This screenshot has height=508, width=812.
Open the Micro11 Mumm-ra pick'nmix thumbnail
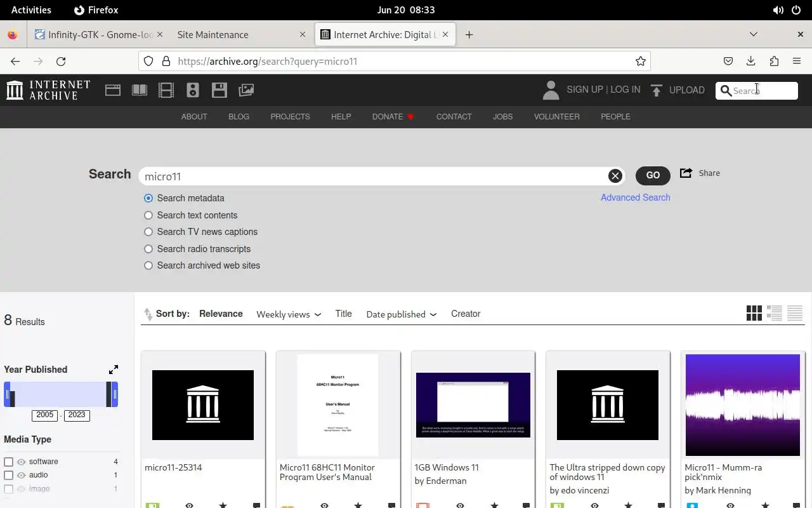[743, 405]
